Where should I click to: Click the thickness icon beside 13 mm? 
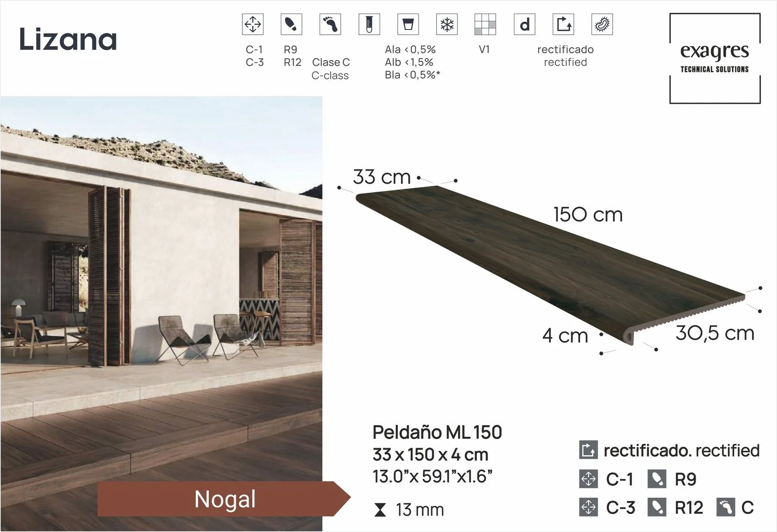pyautogui.click(x=380, y=510)
